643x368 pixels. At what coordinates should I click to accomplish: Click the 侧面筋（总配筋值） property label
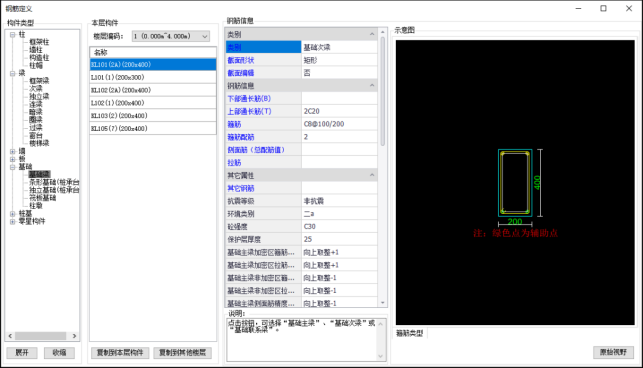256,150
